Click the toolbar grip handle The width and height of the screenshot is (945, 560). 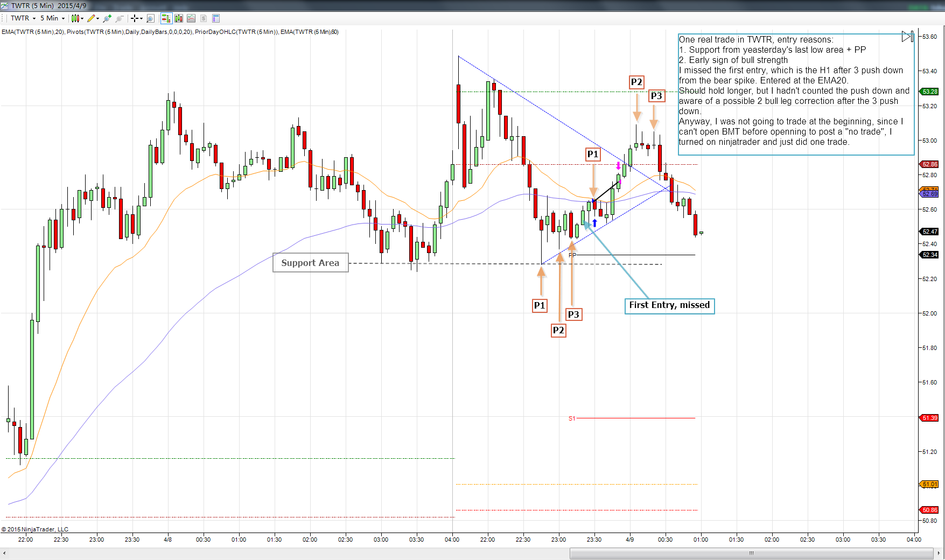pyautogui.click(x=3, y=18)
